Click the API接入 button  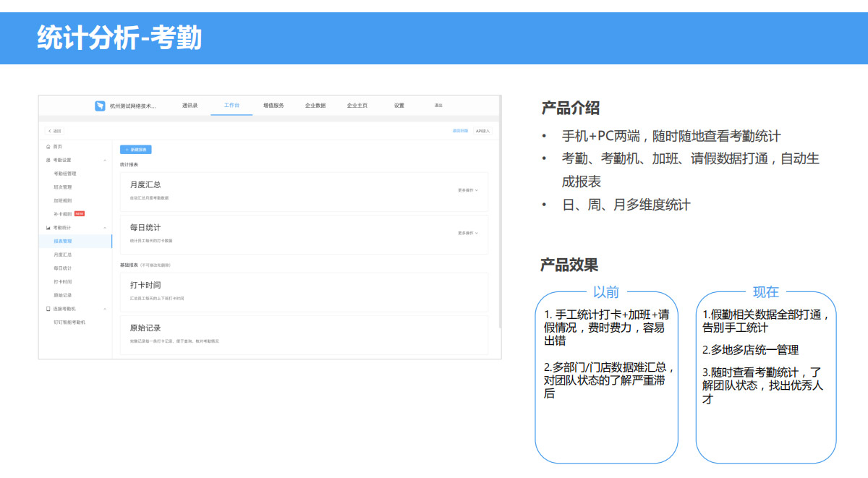pos(482,131)
